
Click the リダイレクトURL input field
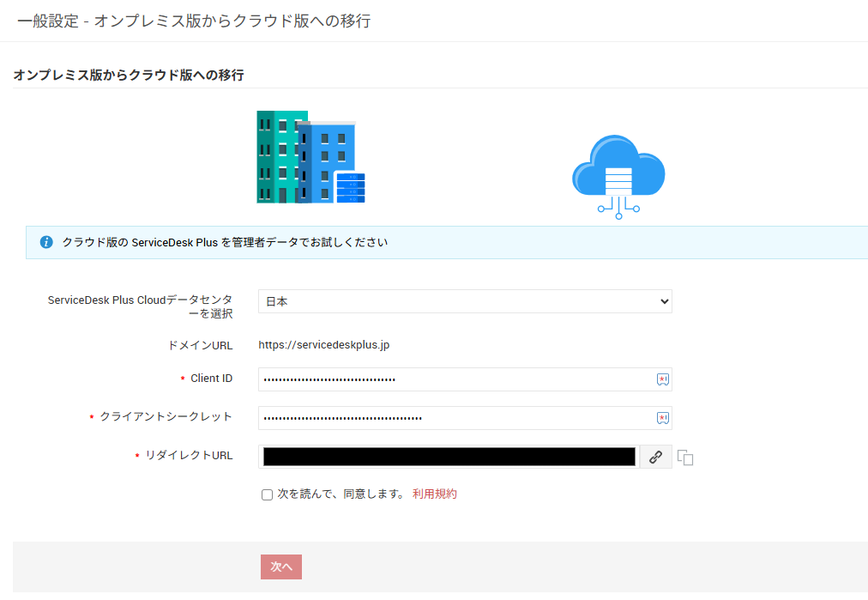point(449,457)
